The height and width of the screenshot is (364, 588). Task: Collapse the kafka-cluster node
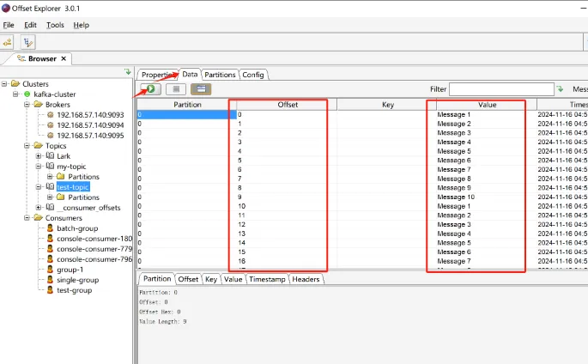[x=15, y=94]
